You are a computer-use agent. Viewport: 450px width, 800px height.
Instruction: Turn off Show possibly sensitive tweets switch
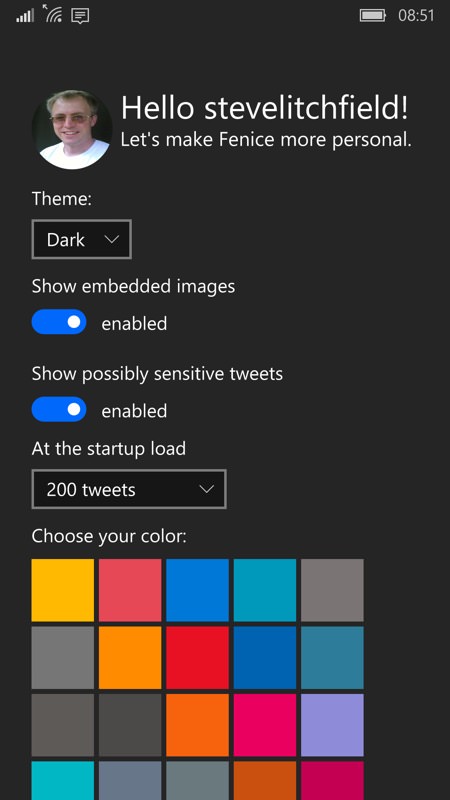[x=59, y=409]
